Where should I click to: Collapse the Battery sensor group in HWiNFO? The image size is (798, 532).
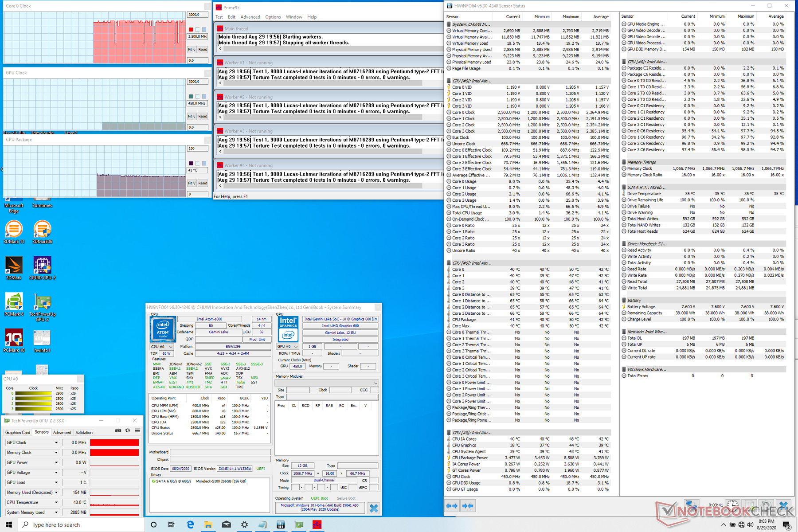(624, 300)
